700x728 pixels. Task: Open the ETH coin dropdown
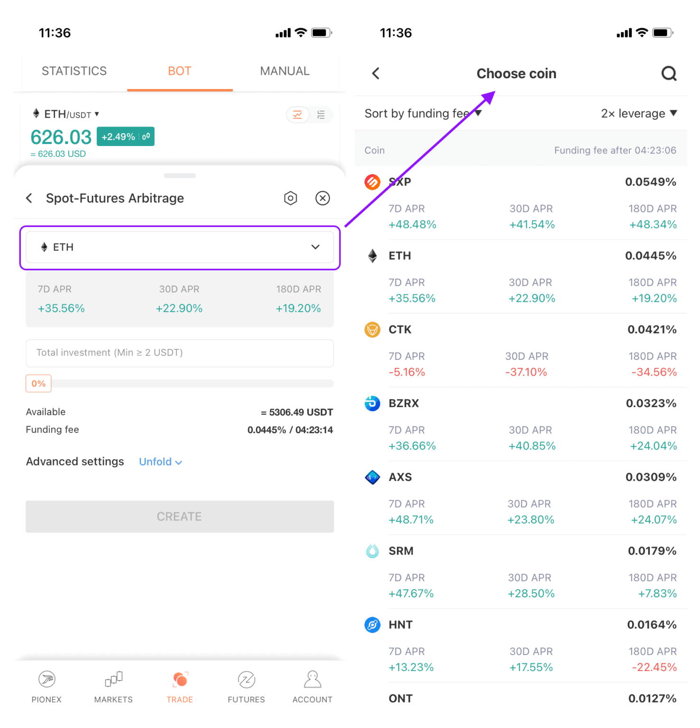[180, 247]
